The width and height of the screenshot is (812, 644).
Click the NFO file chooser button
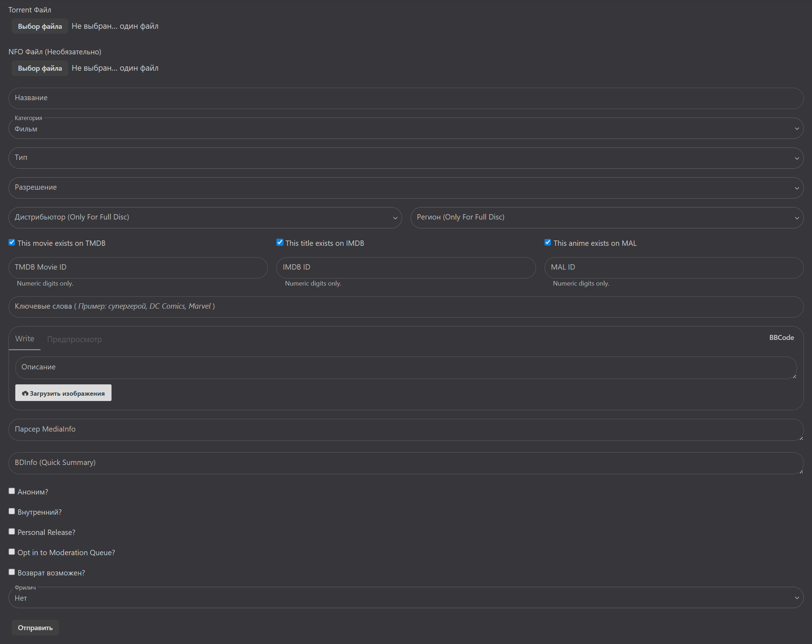tap(39, 68)
